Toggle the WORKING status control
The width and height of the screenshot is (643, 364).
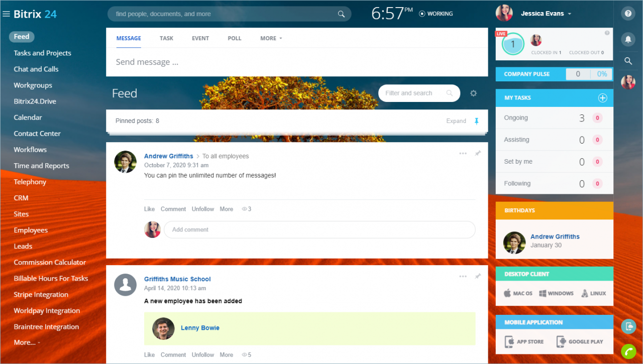[x=436, y=14]
